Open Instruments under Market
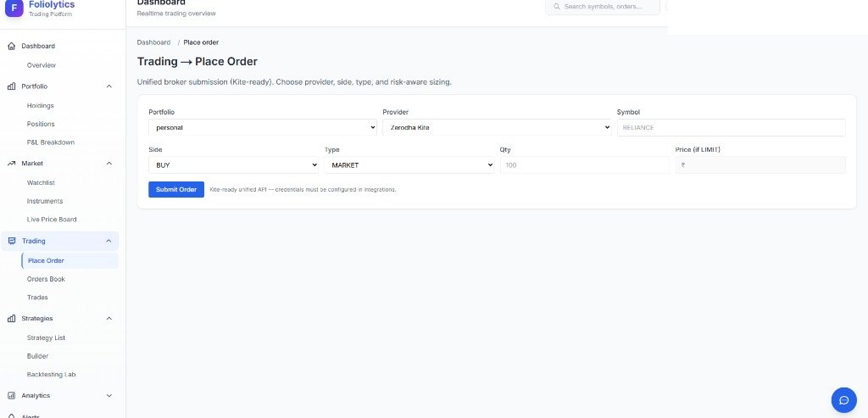This screenshot has height=418, width=868. 45,201
